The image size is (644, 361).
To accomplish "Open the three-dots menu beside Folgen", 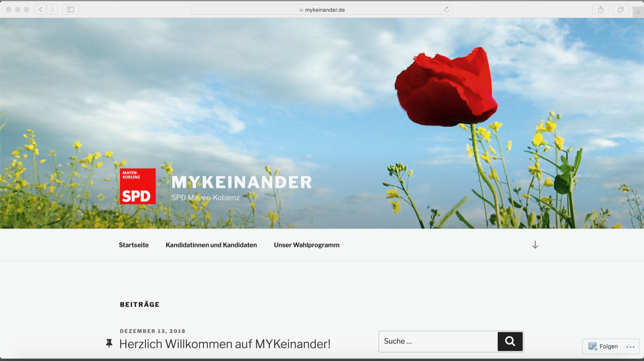I will [x=630, y=347].
